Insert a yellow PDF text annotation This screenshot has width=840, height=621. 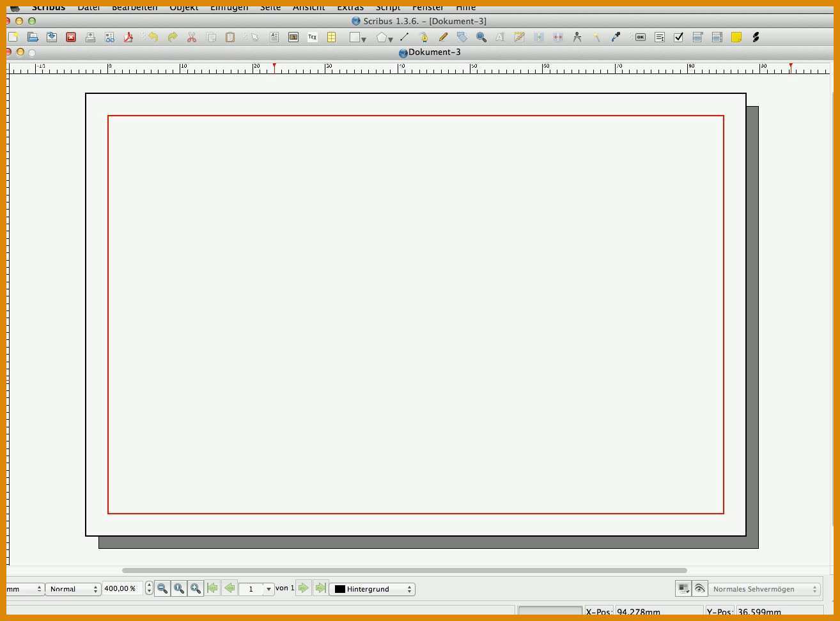point(736,37)
